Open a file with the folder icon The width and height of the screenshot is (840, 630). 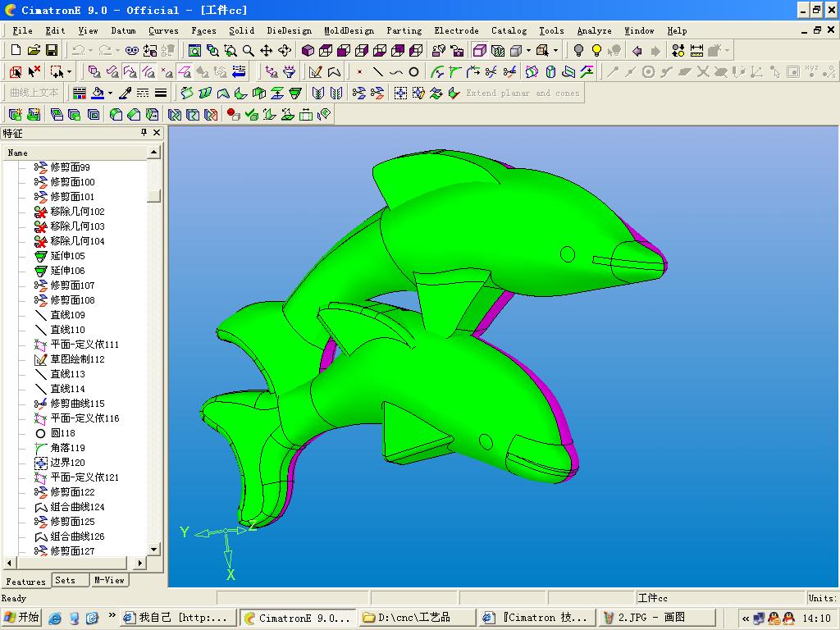pos(34,50)
